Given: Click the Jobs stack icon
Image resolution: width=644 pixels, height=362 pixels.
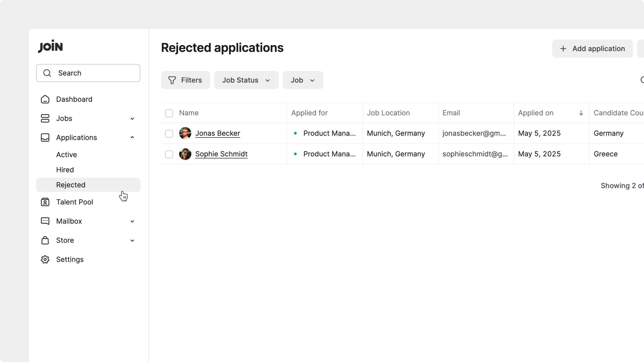Looking at the screenshot, I should (45, 118).
